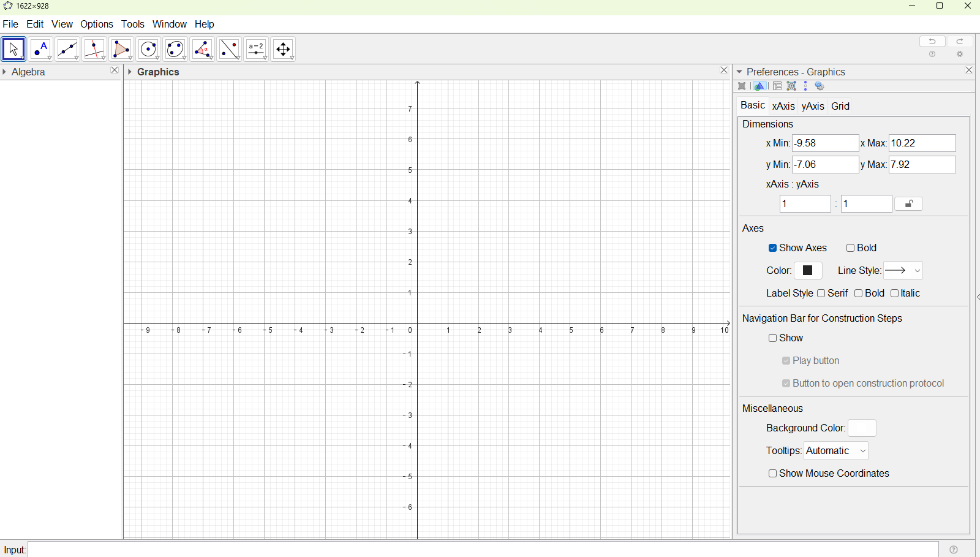The image size is (980, 557).
Task: Open the axes Line Style dropdown
Action: (903, 270)
